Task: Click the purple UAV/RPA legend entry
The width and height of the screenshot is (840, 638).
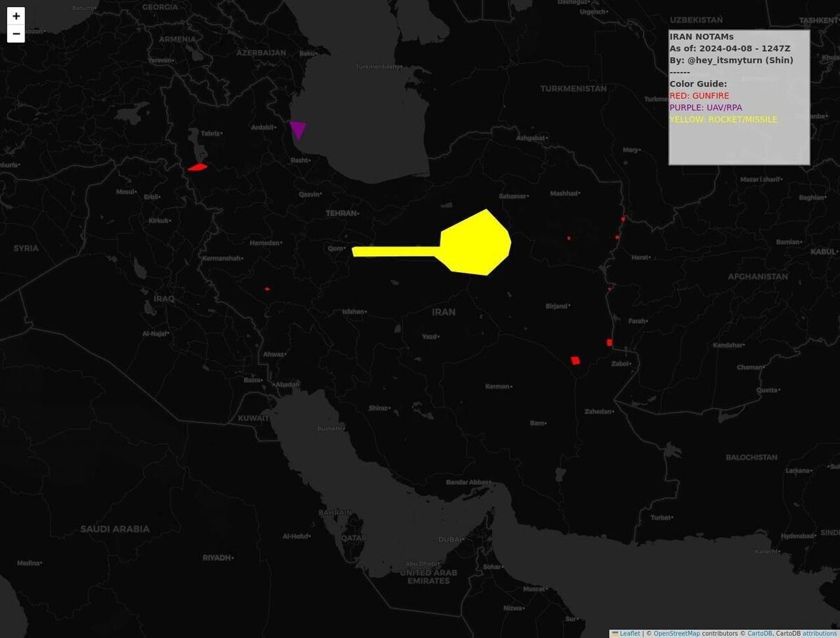Action: [706, 108]
